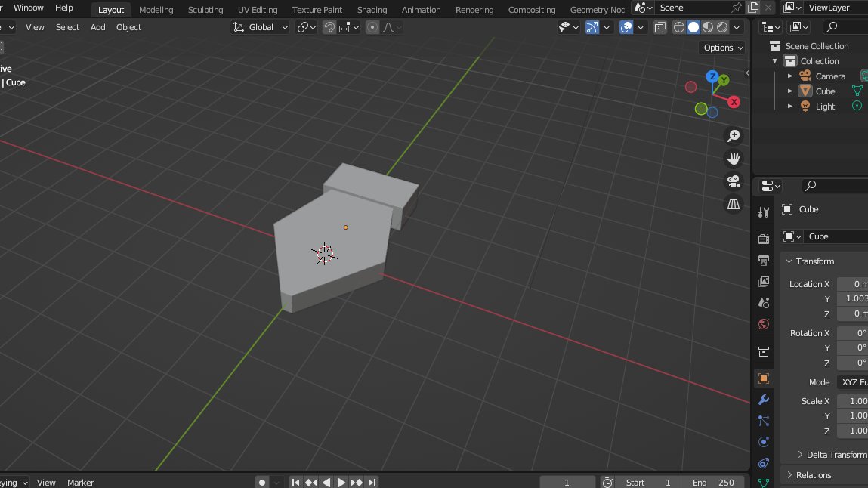Toggle show gizmo button
This screenshot has width=868, height=488.
[592, 27]
